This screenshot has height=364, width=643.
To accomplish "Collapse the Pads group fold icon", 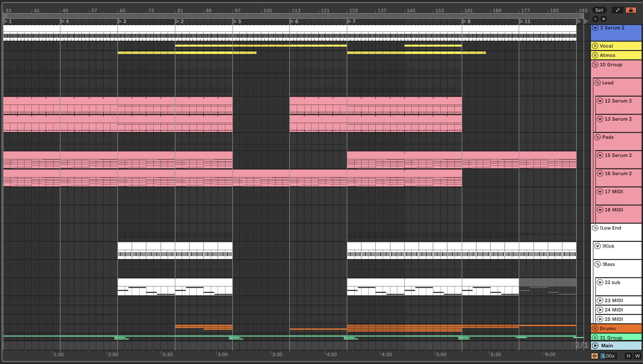I will (x=598, y=137).
